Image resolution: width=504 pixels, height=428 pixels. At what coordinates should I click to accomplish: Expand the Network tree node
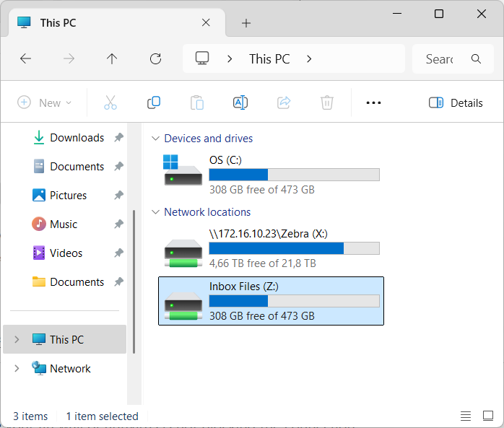click(17, 368)
